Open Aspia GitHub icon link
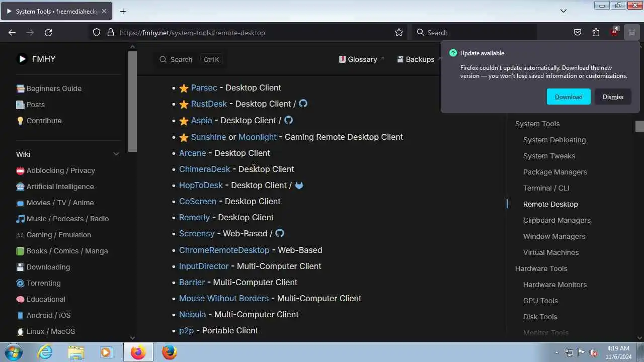 (x=288, y=120)
